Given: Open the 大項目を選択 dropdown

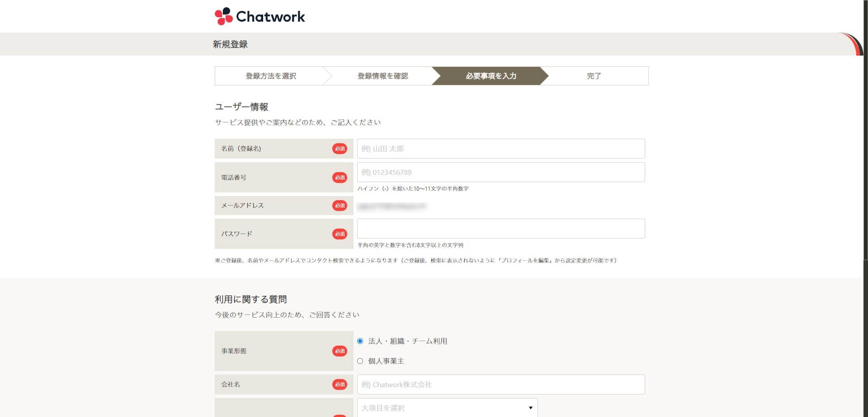Looking at the screenshot, I should pyautogui.click(x=447, y=408).
